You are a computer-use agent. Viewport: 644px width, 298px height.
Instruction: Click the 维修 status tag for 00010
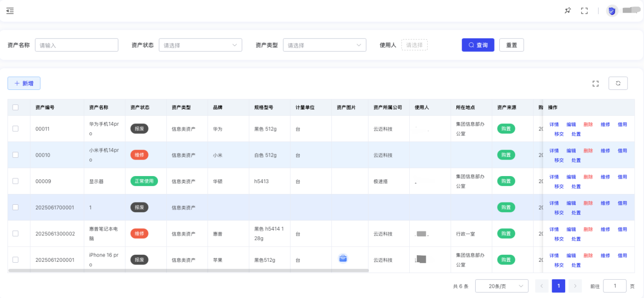point(140,155)
